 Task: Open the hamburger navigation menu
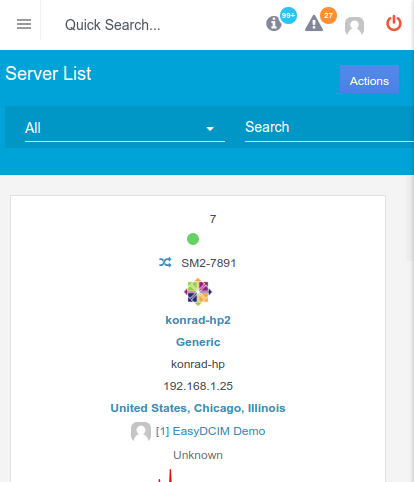(x=24, y=24)
